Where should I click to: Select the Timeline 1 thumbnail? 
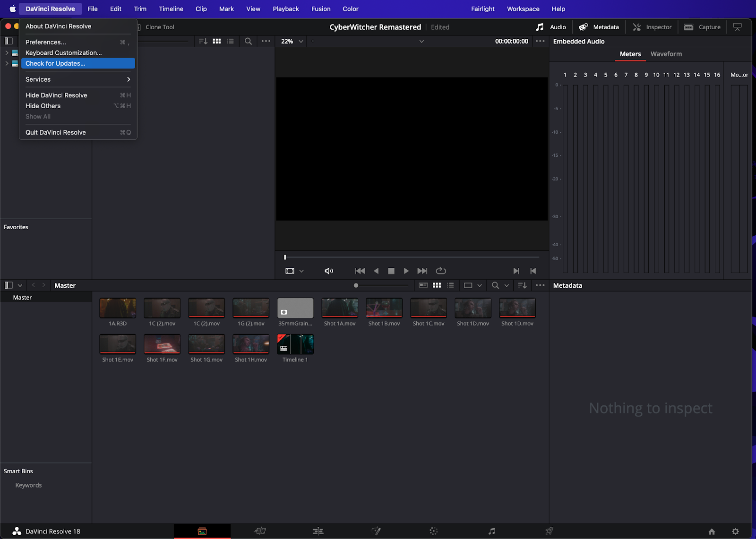point(295,344)
